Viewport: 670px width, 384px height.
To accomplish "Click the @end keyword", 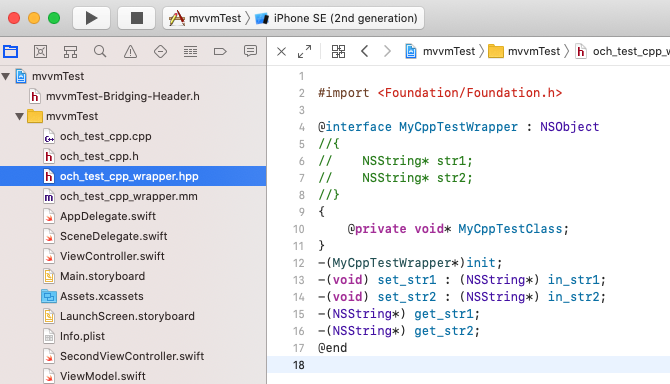I will tap(332, 348).
